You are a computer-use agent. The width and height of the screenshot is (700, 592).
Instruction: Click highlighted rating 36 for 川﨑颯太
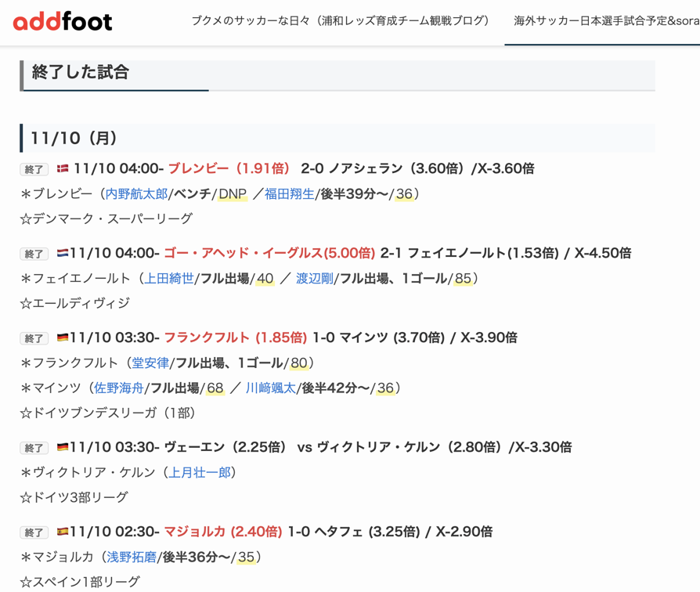pyautogui.click(x=385, y=388)
